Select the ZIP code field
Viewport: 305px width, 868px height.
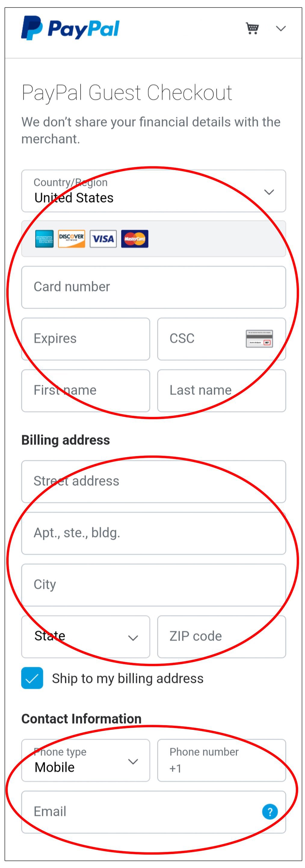221,636
